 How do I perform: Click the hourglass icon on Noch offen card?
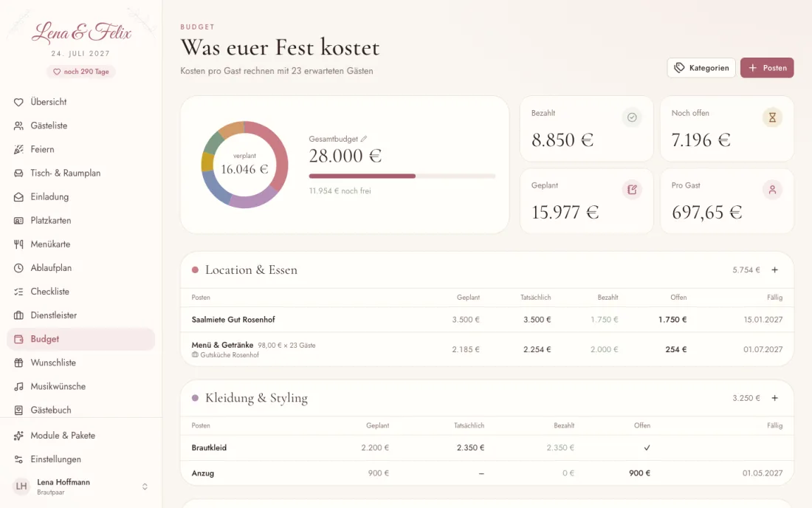772,117
